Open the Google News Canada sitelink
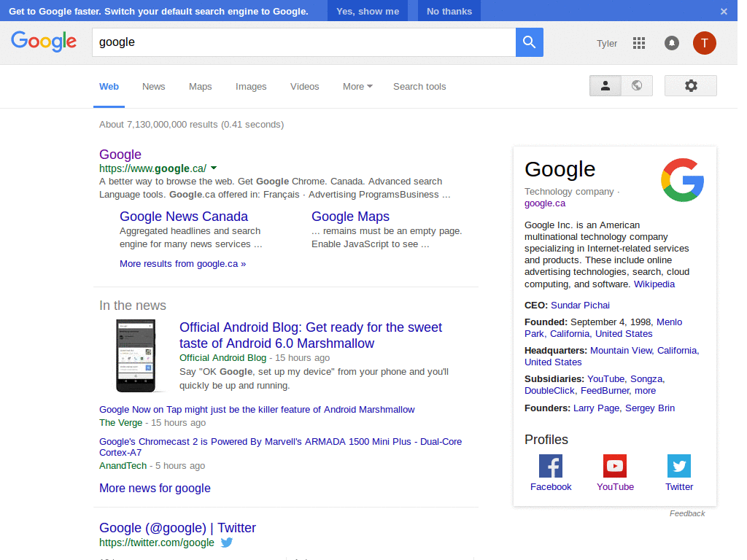747x560 pixels. click(183, 216)
